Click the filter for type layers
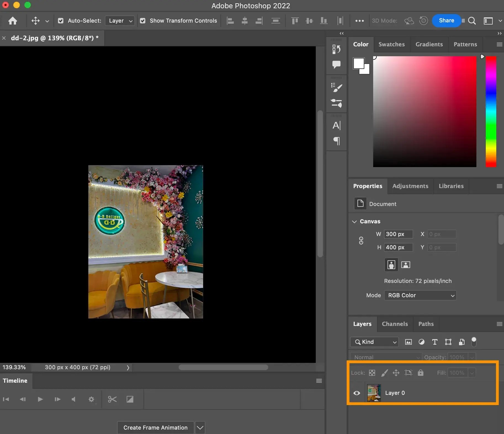Image resolution: width=504 pixels, height=434 pixels. tap(435, 342)
